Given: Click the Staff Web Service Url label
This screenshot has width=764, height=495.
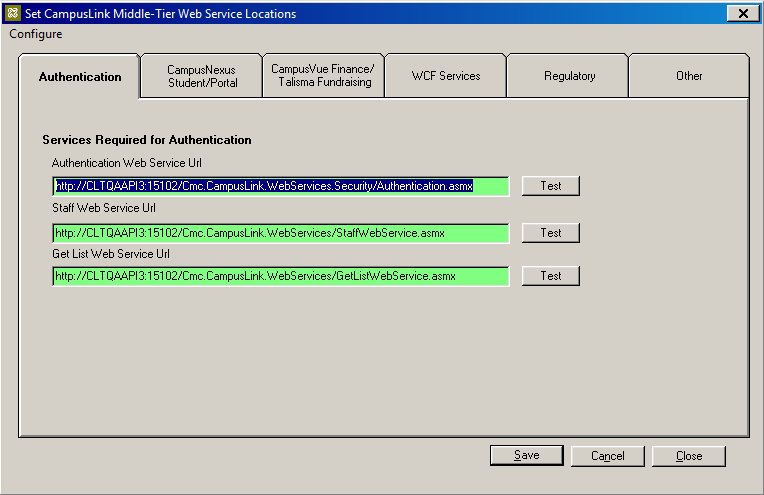Looking at the screenshot, I should 104,208.
